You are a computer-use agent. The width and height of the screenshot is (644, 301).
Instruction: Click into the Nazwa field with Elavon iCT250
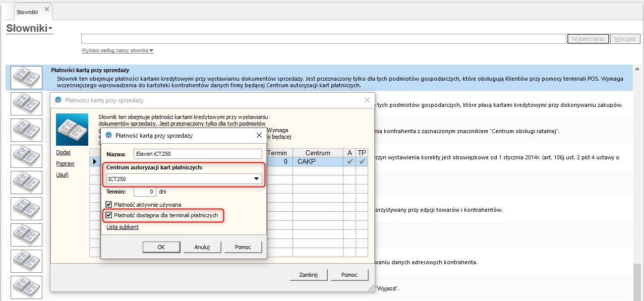(198, 154)
